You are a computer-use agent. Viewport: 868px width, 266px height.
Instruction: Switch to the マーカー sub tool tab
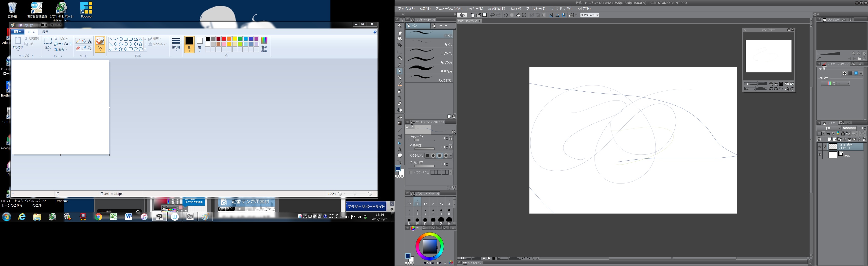tap(442, 26)
